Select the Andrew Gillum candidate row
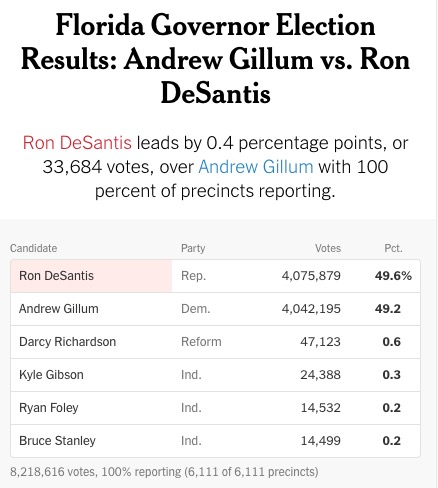The width and height of the screenshot is (438, 488). (215, 309)
